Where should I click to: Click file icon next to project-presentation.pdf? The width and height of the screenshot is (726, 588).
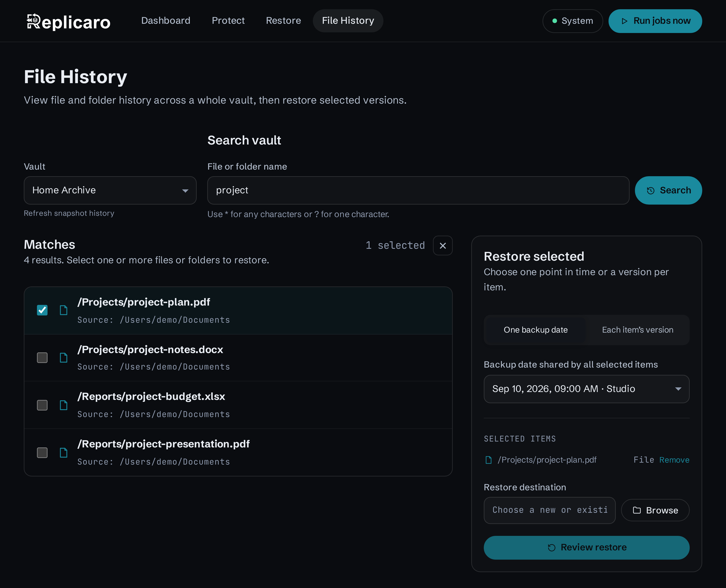click(x=64, y=452)
